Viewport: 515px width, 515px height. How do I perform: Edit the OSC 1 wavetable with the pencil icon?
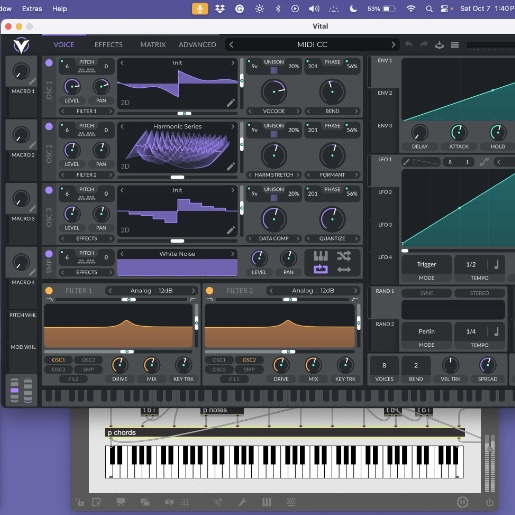(231, 103)
